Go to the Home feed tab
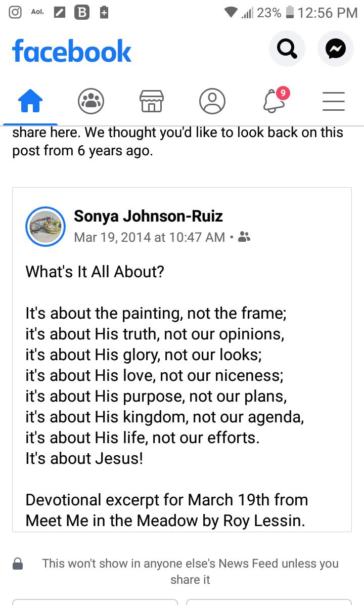The width and height of the screenshot is (364, 605). (30, 101)
